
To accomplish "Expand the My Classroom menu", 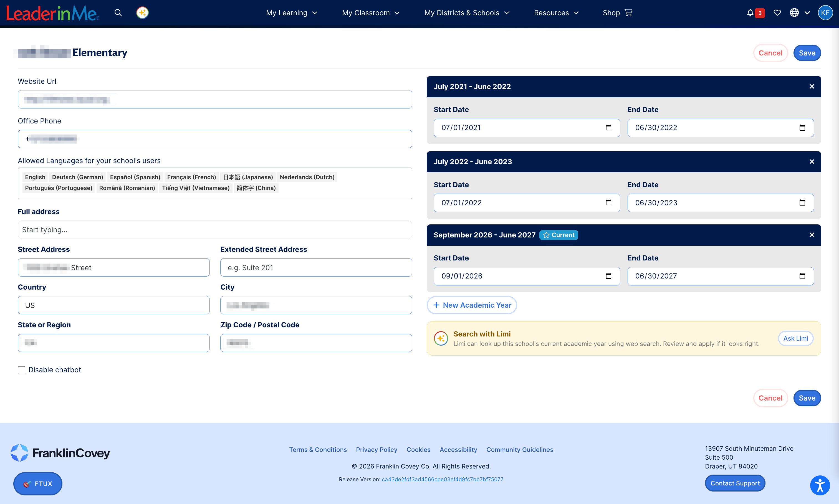I will tap(371, 13).
